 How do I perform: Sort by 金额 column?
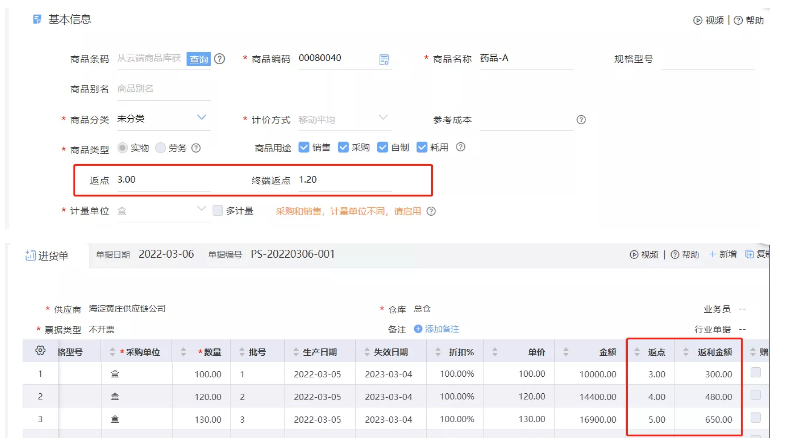pos(566,352)
